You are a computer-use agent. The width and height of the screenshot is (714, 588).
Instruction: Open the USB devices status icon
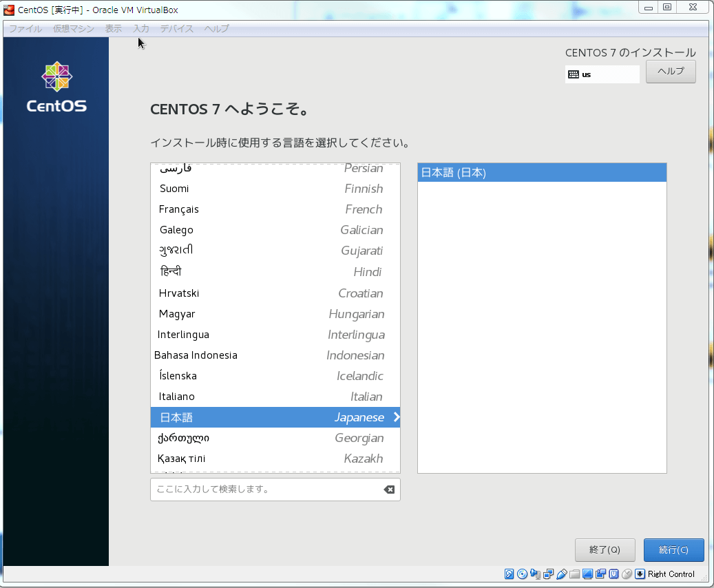560,574
